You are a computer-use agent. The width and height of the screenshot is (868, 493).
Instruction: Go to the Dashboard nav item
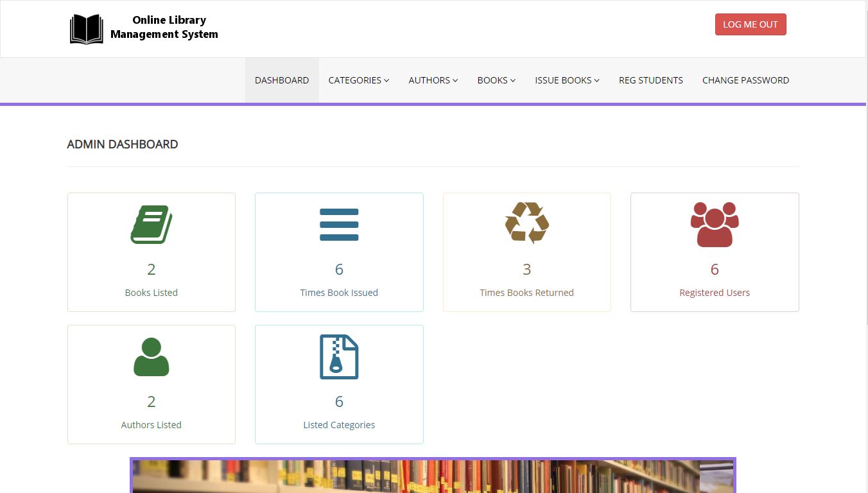(x=282, y=80)
